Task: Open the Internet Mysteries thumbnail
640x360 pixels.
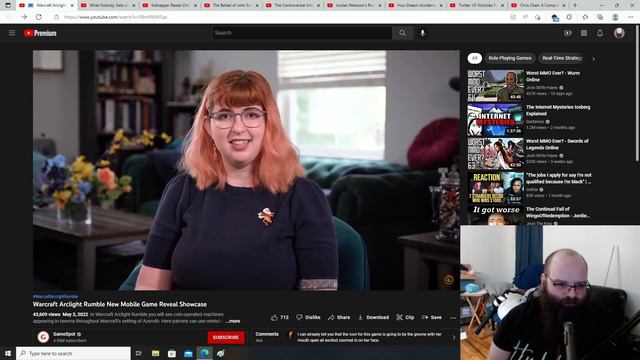Action: pos(496,120)
